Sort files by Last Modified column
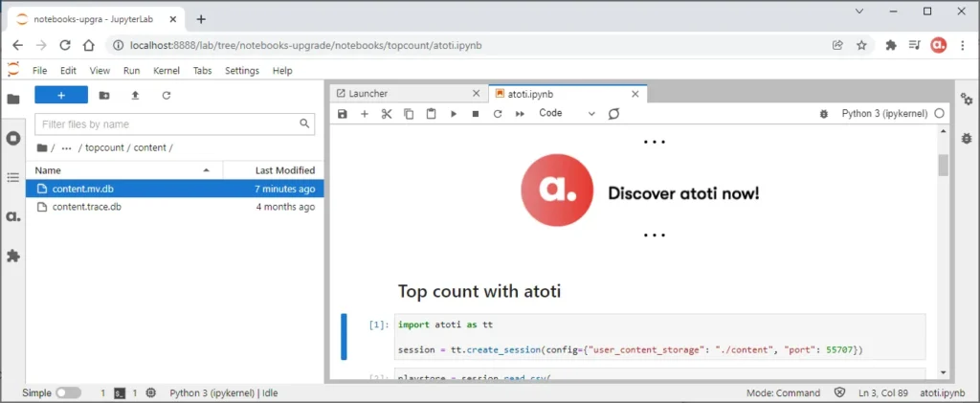This screenshot has height=403, width=980. click(273, 170)
